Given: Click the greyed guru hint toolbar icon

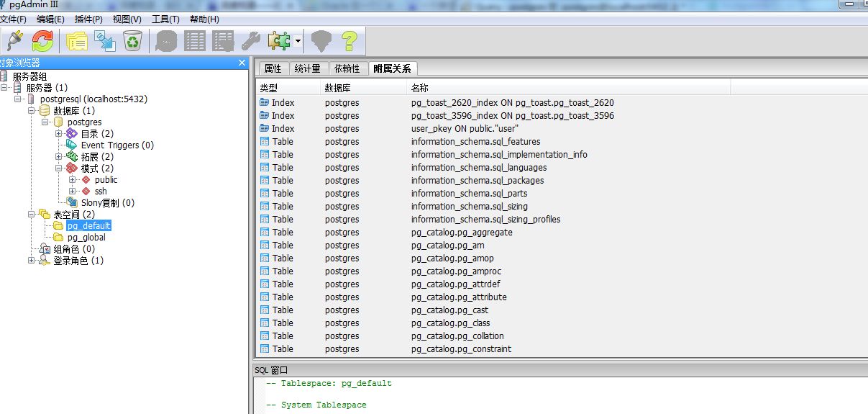Looking at the screenshot, I should 321,41.
